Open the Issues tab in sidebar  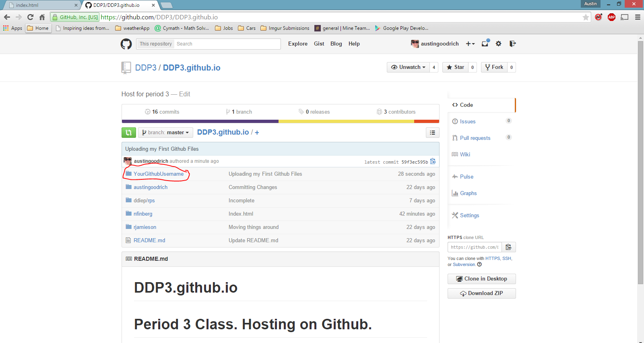point(468,121)
